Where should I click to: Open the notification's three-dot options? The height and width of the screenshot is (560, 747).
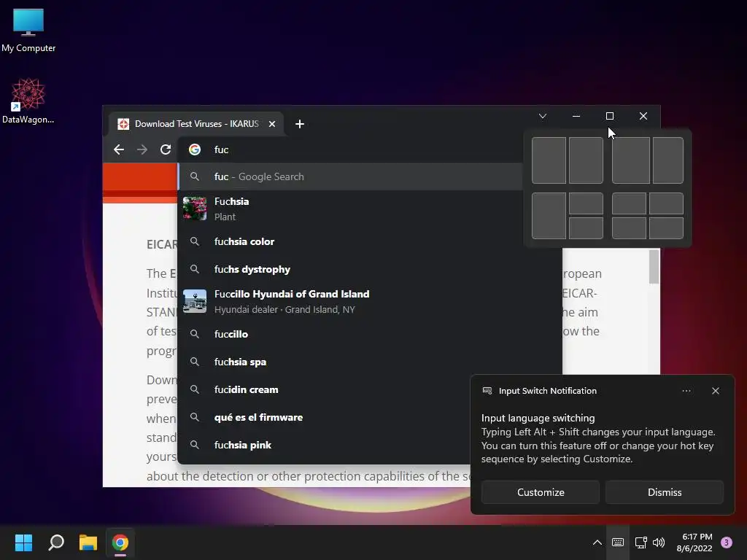[686, 391]
